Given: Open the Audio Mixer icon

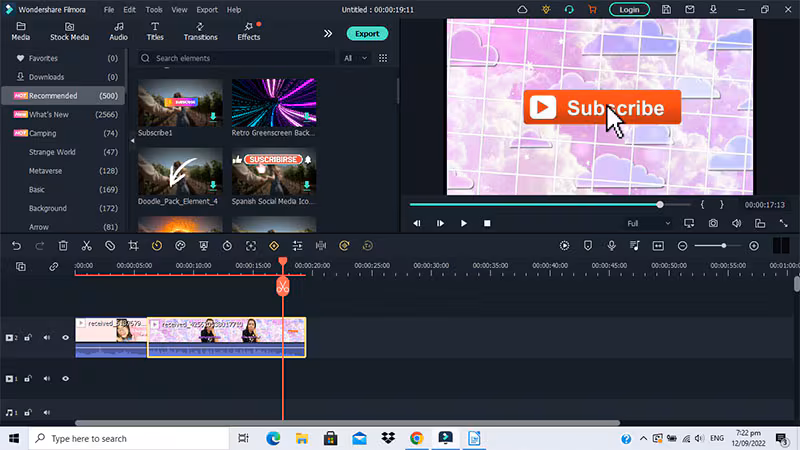Looking at the screenshot, I should (x=635, y=246).
